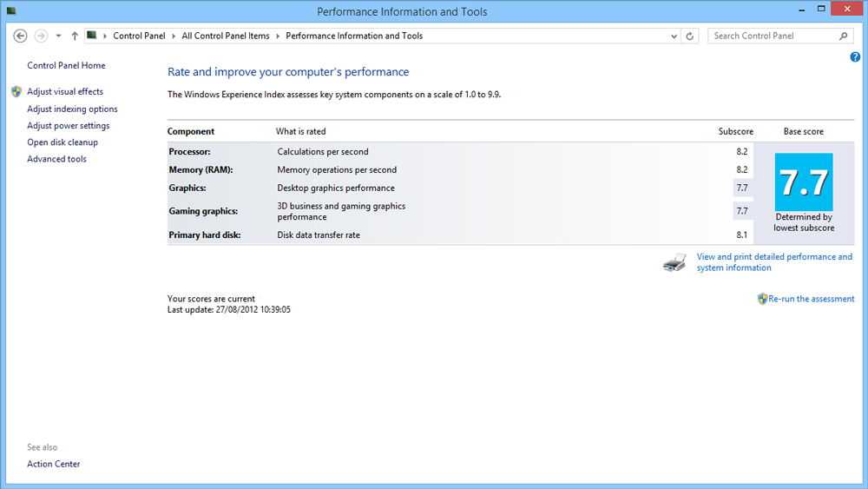Select the Gaming graphics row label
This screenshot has width=868, height=489.
tap(203, 211)
